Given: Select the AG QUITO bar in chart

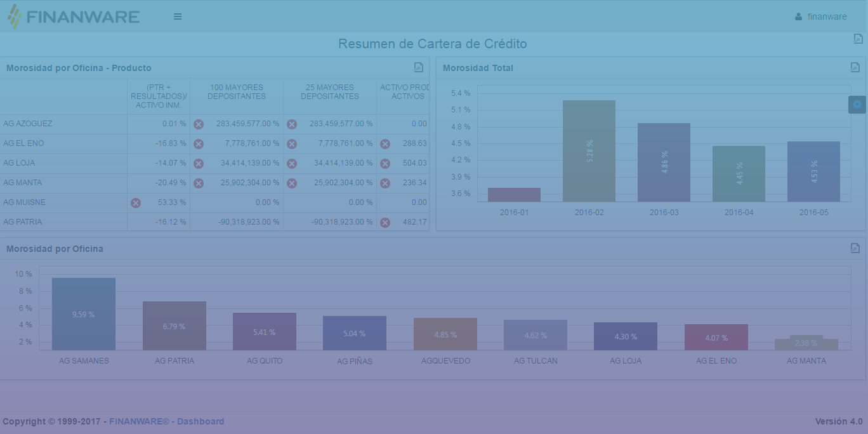Looking at the screenshot, I should pyautogui.click(x=265, y=331).
